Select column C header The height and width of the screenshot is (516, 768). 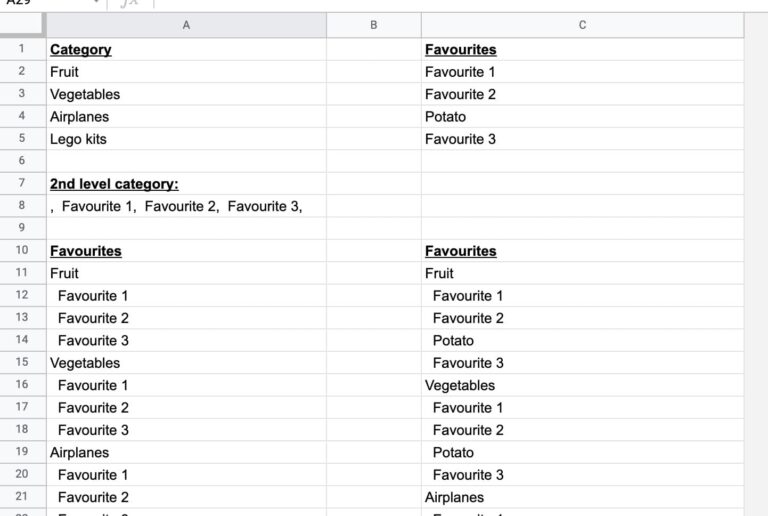click(582, 25)
